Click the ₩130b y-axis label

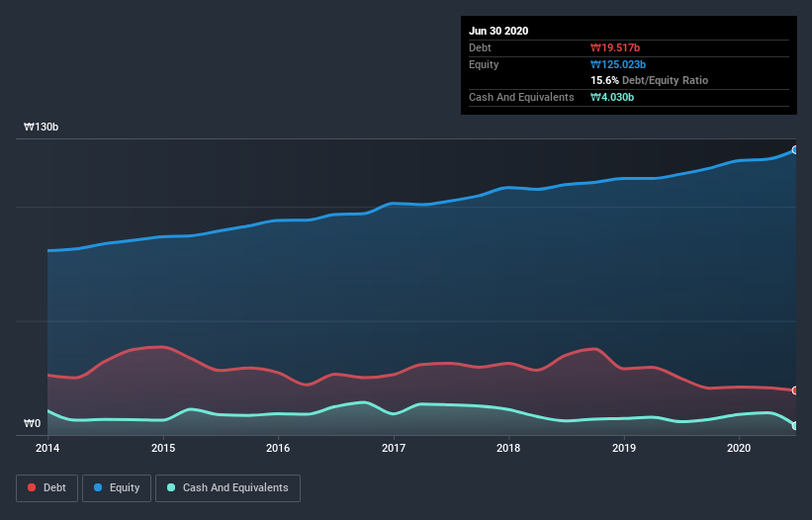click(x=42, y=127)
